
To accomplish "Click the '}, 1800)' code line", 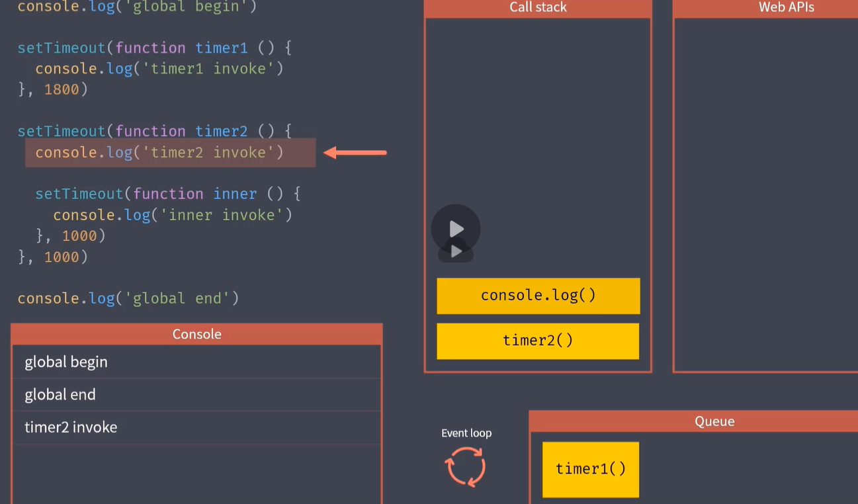I will (x=53, y=89).
